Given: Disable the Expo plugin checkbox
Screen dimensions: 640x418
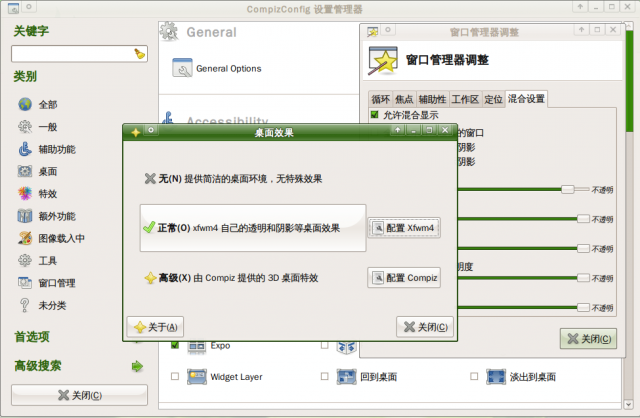Looking at the screenshot, I should pos(175,345).
